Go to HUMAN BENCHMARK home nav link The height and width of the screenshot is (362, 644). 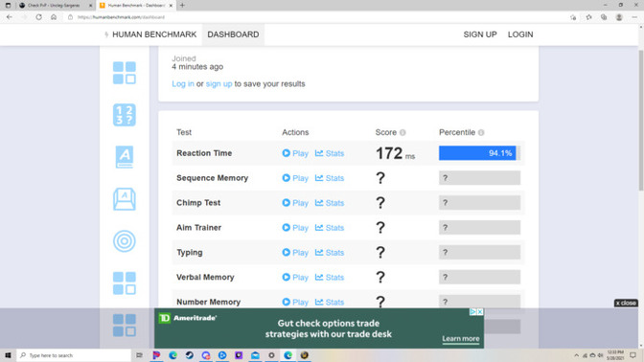[154, 34]
